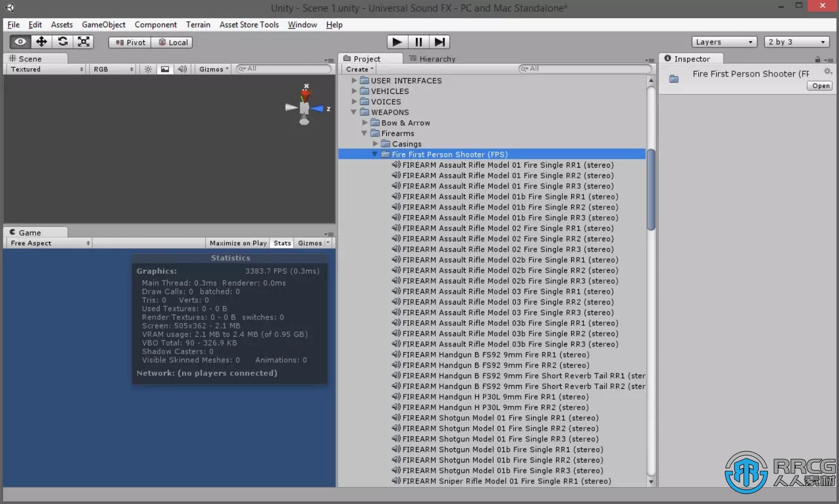This screenshot has width=839, height=504.
Task: Open the Terrain menu
Action: (198, 25)
